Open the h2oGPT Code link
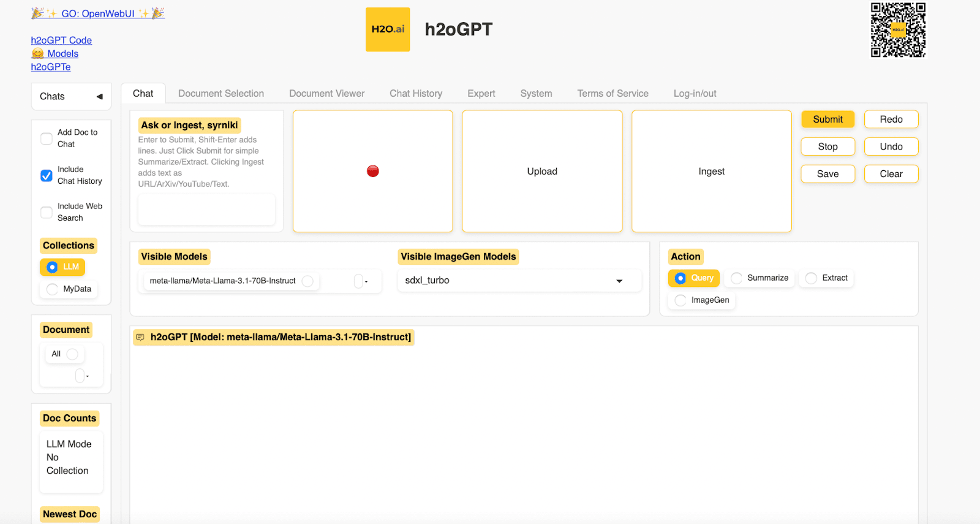980x524 pixels. (61, 40)
